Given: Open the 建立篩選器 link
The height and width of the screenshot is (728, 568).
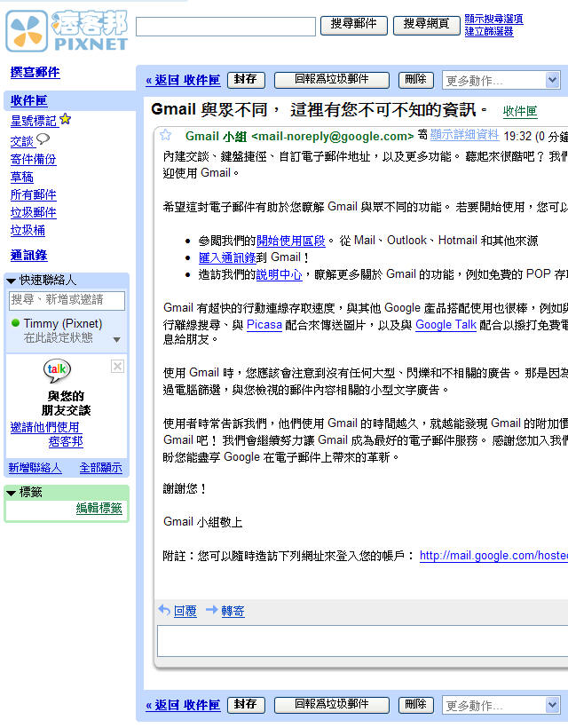Looking at the screenshot, I should 489,31.
